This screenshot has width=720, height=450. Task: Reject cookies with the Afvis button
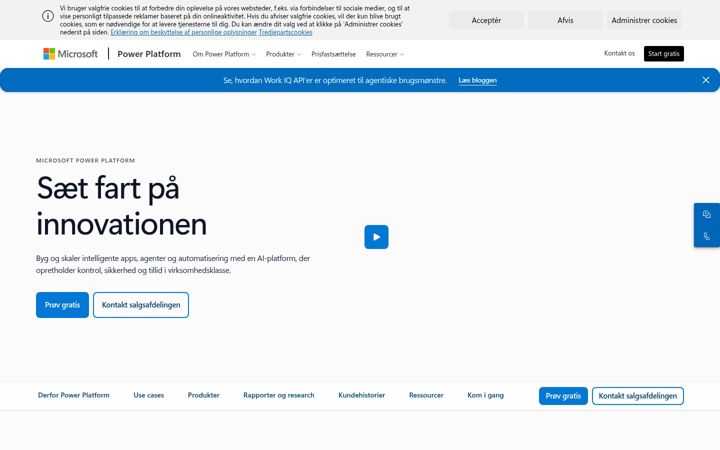[565, 20]
